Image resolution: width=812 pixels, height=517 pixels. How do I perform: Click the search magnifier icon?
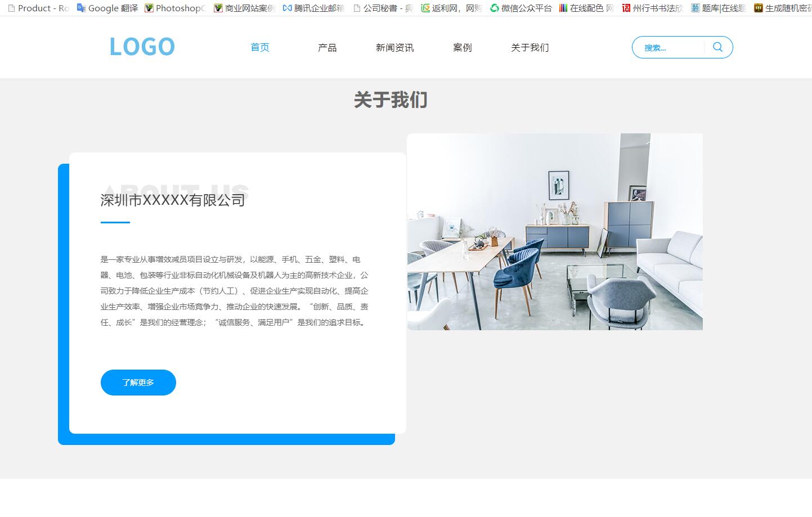[x=717, y=47]
